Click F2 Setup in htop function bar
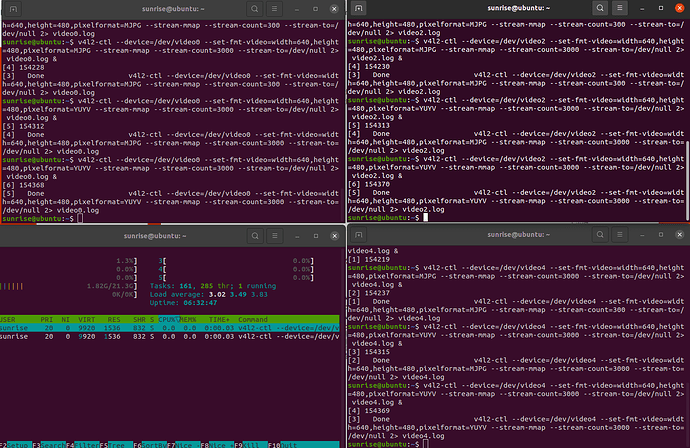The height and width of the screenshot is (448, 690). pos(15,445)
